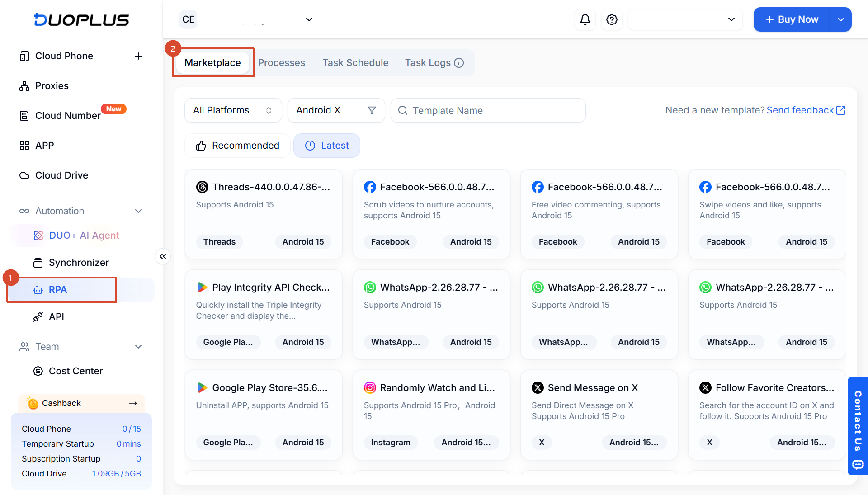Click the API plug icon in sidebar
Screen dimensions: 868x495
(x=38, y=317)
